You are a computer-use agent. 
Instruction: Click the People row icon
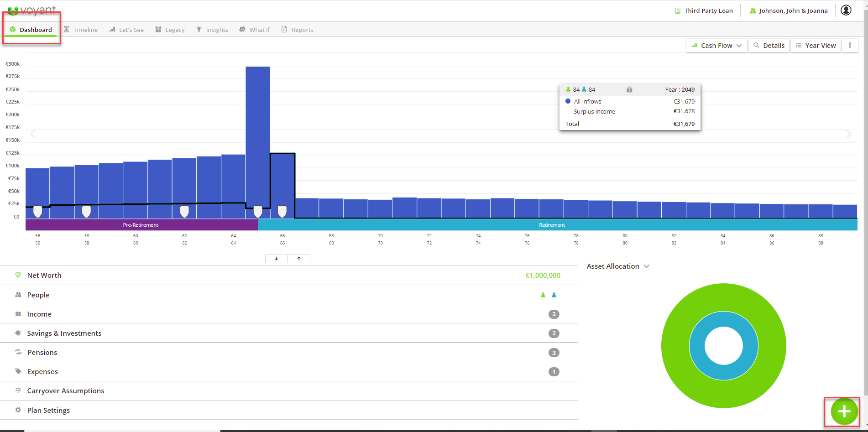18,295
